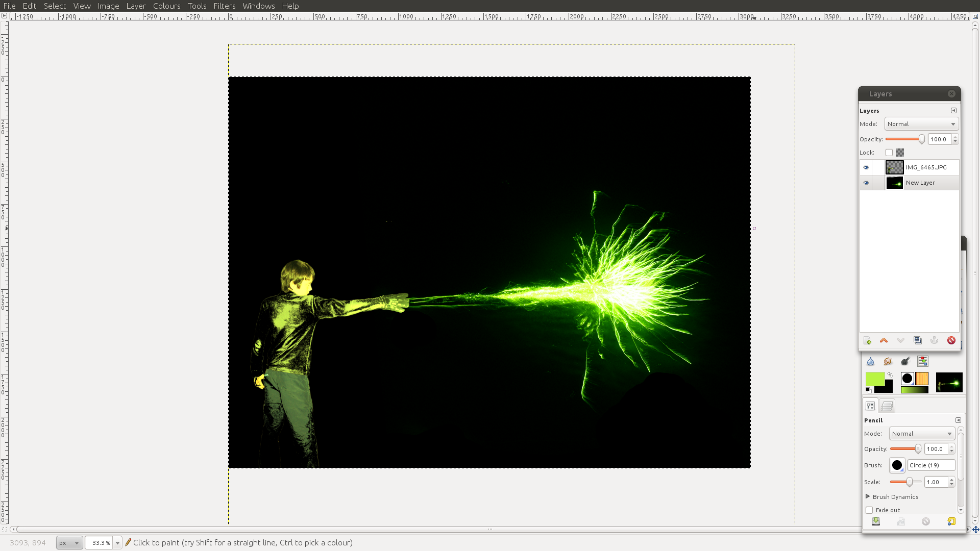Image resolution: width=980 pixels, height=551 pixels.
Task: Swap foreground and background colours
Action: click(x=890, y=374)
